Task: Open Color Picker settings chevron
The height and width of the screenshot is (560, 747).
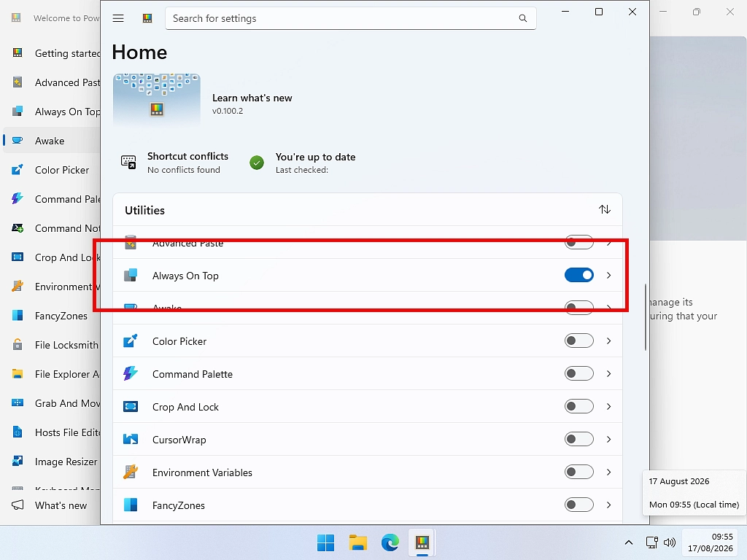Action: (x=609, y=341)
